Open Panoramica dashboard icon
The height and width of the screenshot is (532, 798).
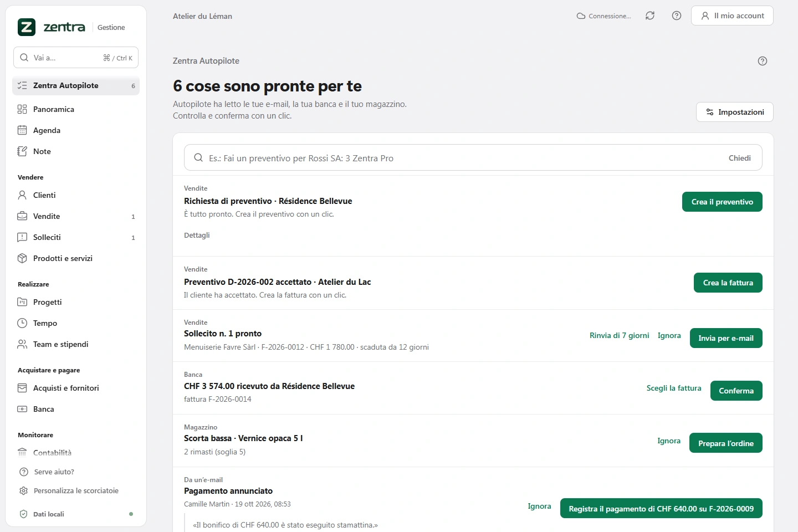[x=22, y=109]
